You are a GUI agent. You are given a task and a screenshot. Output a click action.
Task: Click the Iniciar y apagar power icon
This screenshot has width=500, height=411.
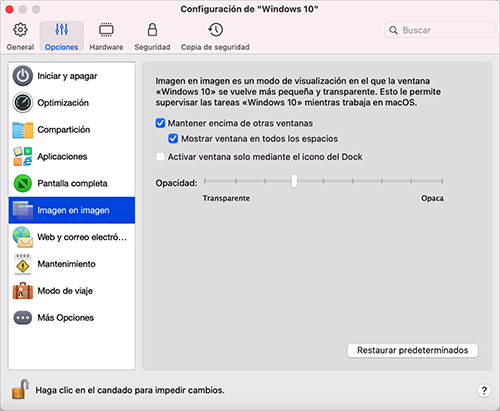coord(23,76)
